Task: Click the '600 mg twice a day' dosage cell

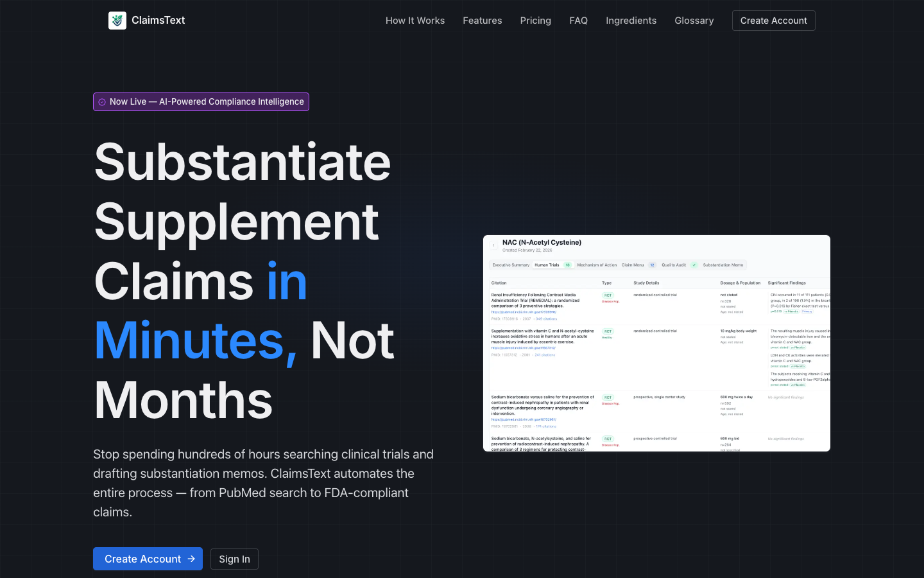Action: 736,397
